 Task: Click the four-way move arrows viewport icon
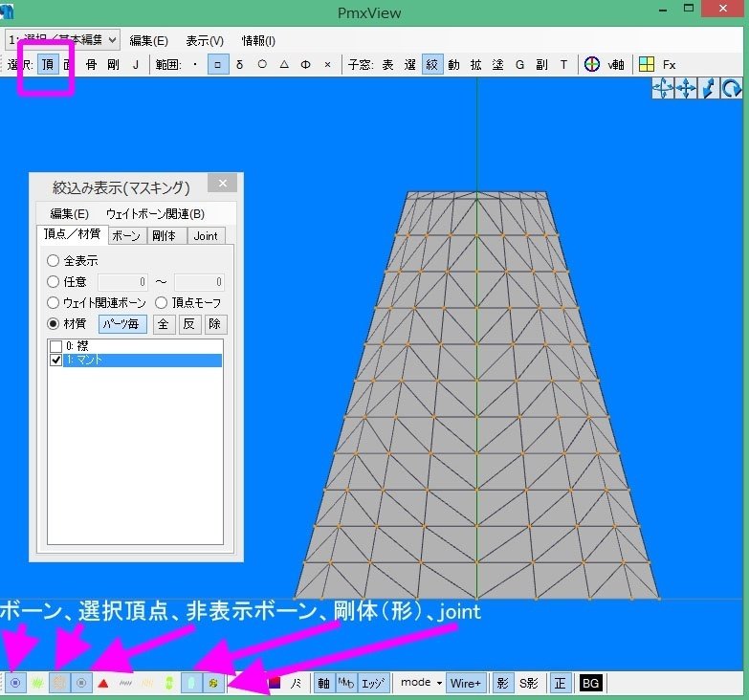(687, 88)
